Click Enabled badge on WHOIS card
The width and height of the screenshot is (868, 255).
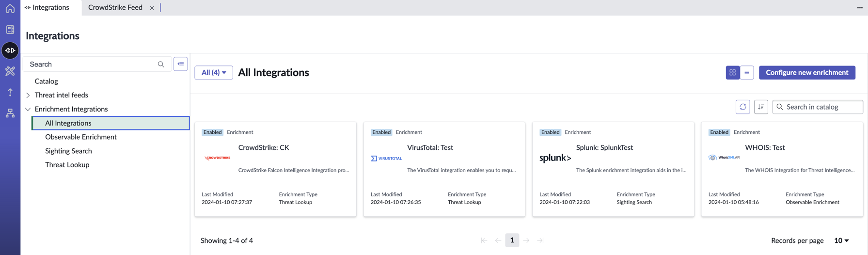719,132
